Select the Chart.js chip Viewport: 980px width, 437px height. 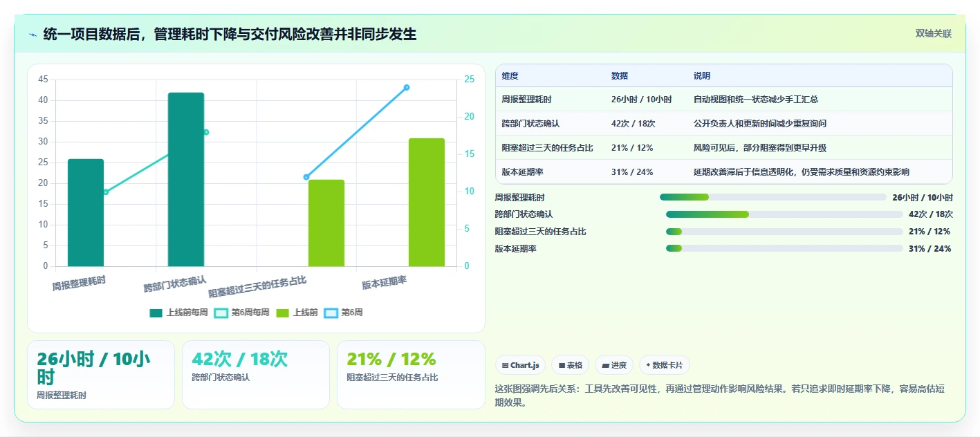coord(521,365)
